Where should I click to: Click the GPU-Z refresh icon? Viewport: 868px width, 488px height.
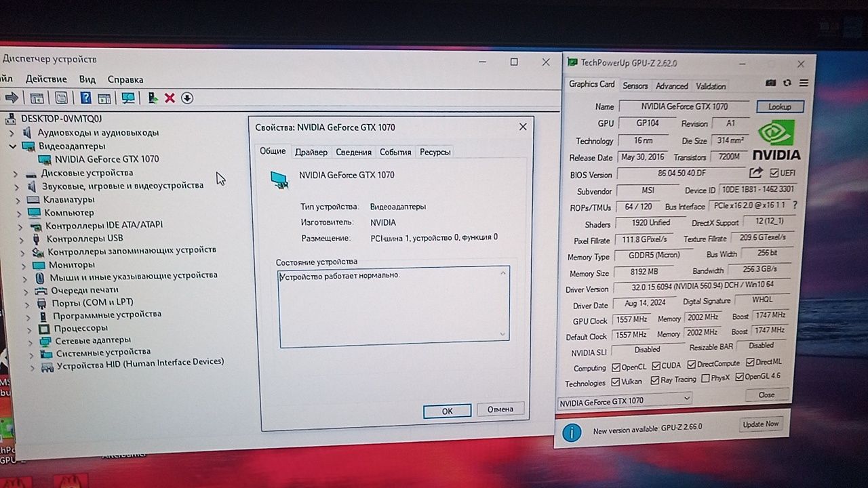(x=787, y=83)
